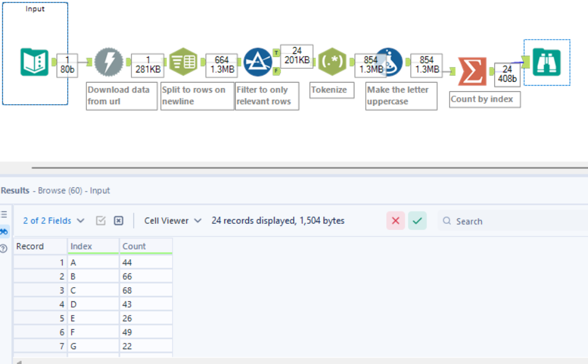Viewport: 588px width, 364px height.
Task: Open the Cell Viewer dropdown
Action: [x=173, y=221]
